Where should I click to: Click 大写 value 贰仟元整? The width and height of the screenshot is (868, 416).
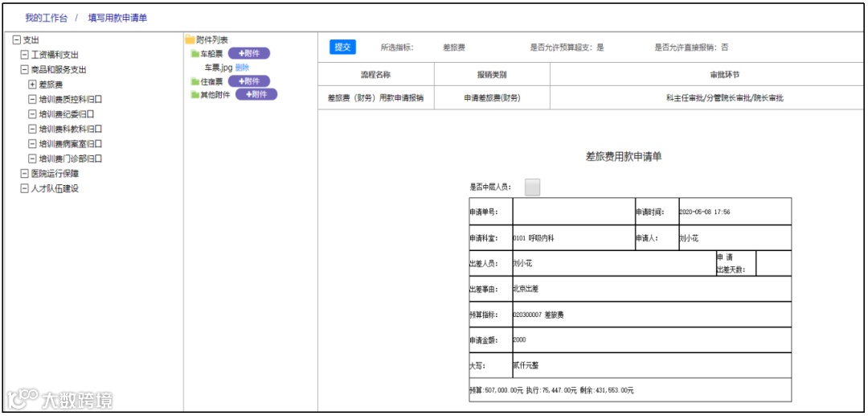point(652,365)
